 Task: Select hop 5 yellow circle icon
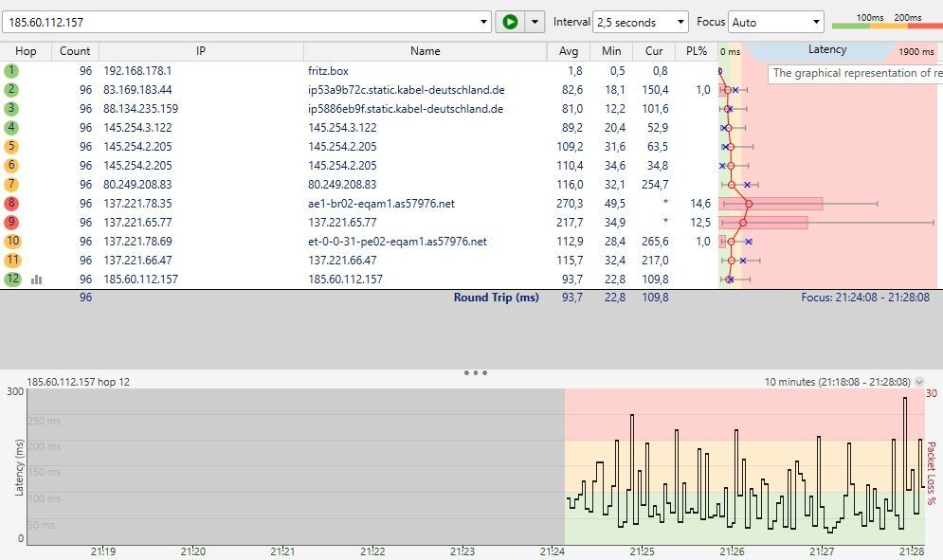tap(11, 146)
